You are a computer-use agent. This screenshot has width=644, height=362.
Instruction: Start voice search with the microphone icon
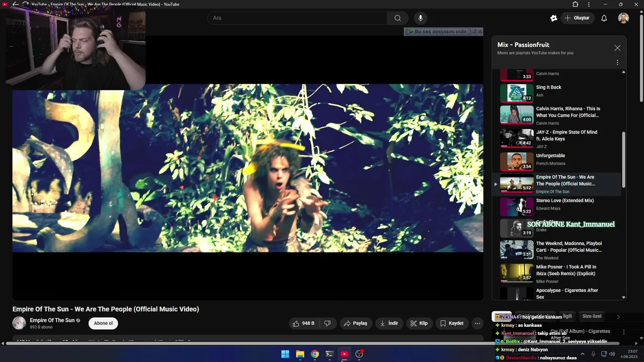pyautogui.click(x=421, y=18)
